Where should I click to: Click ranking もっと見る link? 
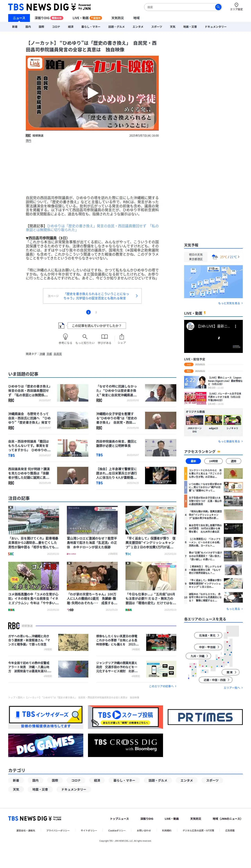[235, 609]
